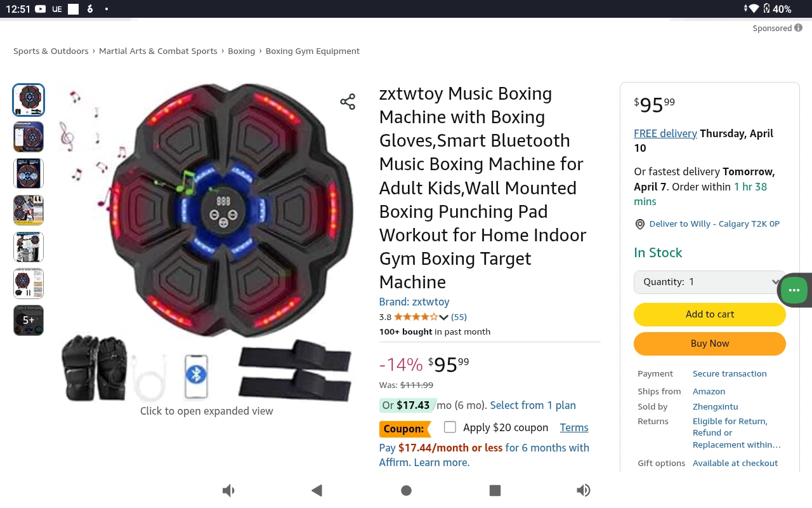The height and width of the screenshot is (508, 812).
Task: Tap the Android home circle button
Action: coord(407,490)
